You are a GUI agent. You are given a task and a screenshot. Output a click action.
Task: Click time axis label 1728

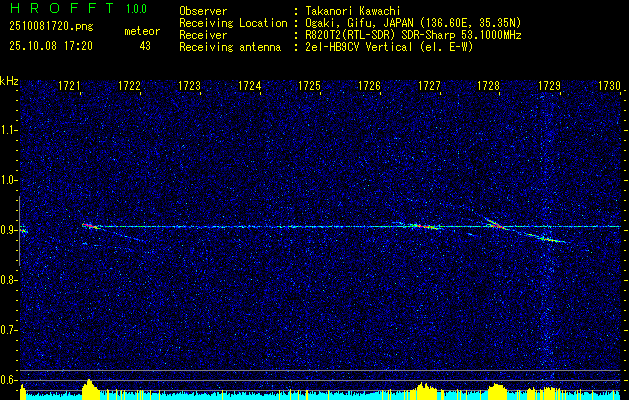coord(489,85)
